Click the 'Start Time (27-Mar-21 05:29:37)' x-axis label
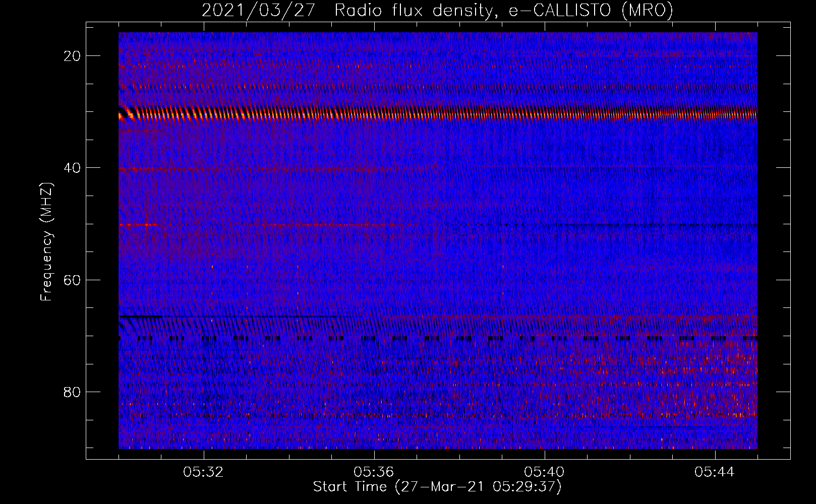816x504 pixels. [x=437, y=487]
